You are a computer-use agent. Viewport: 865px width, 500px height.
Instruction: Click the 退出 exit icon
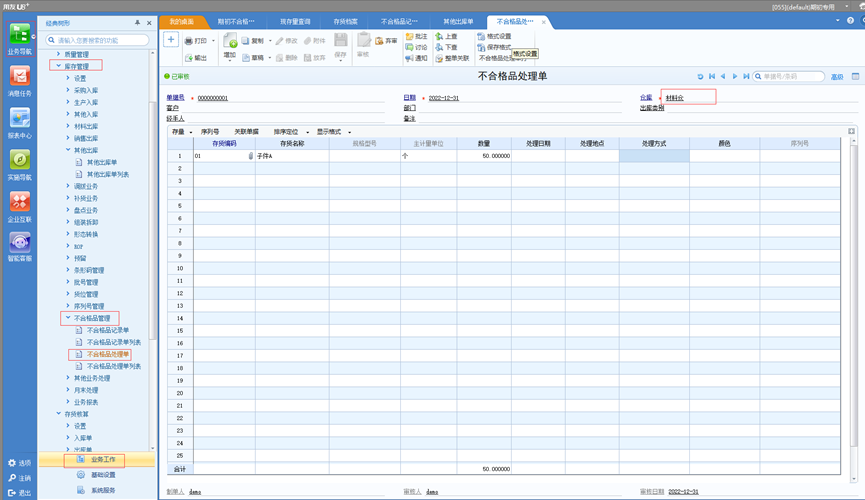tap(12, 493)
